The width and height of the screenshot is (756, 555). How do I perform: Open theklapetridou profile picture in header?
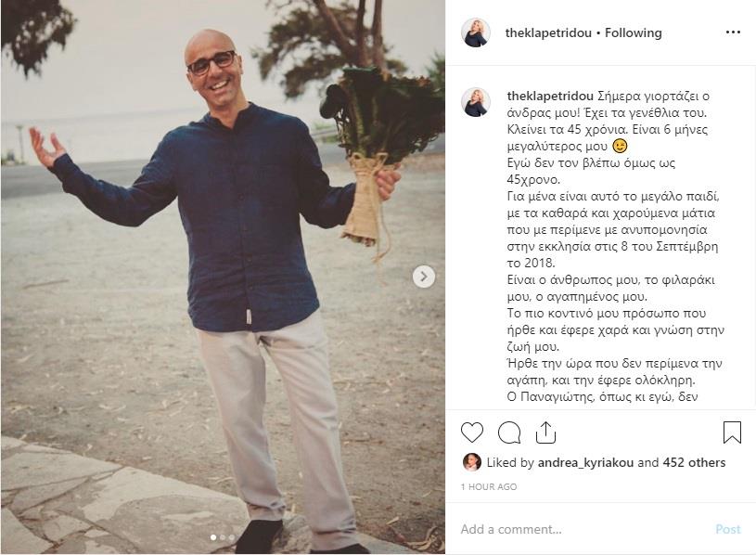(x=476, y=32)
